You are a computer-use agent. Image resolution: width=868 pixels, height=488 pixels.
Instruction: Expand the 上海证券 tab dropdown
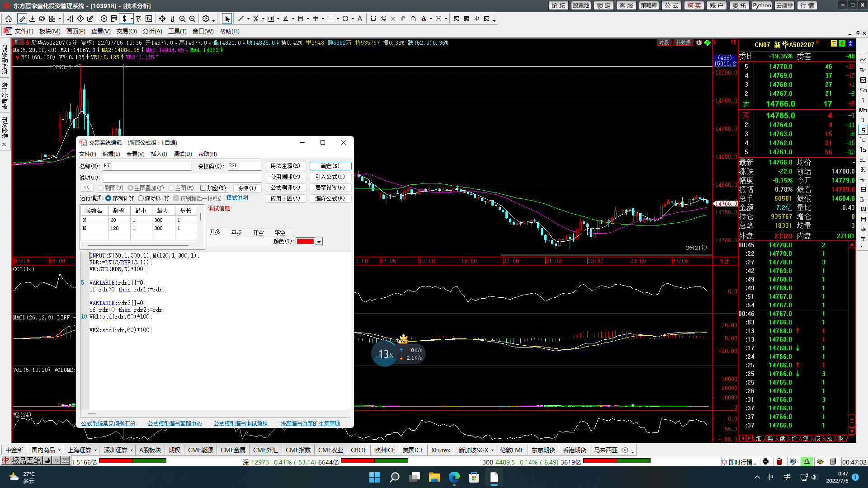[x=95, y=450]
